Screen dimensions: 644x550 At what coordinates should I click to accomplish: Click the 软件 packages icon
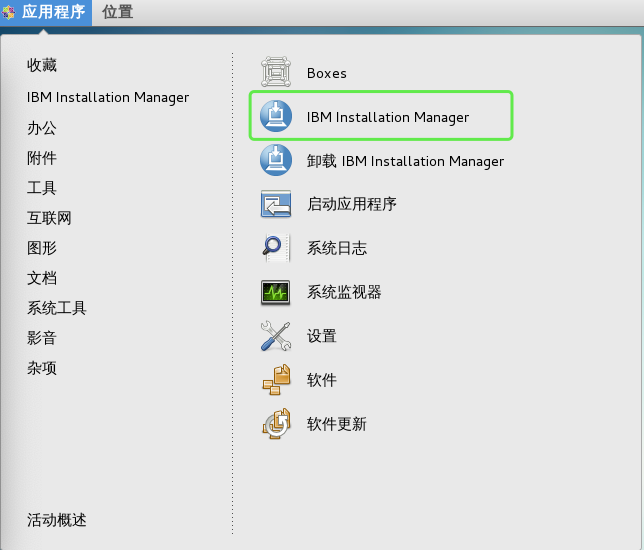coord(276,380)
